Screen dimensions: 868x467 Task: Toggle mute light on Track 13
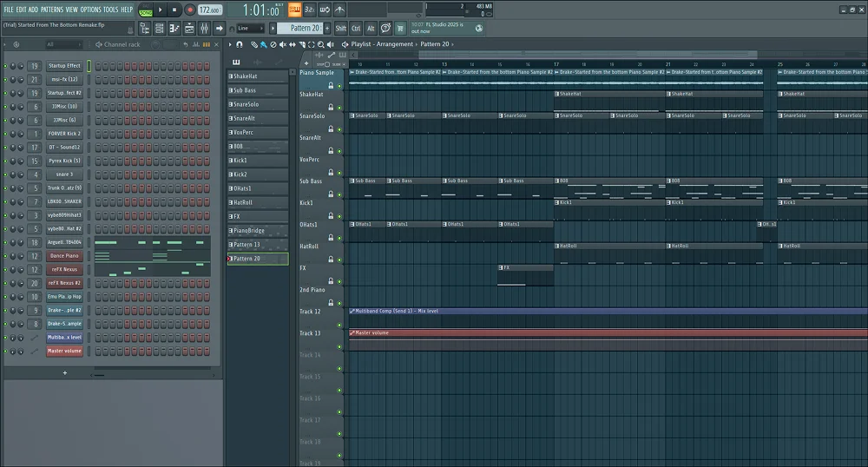pos(339,347)
